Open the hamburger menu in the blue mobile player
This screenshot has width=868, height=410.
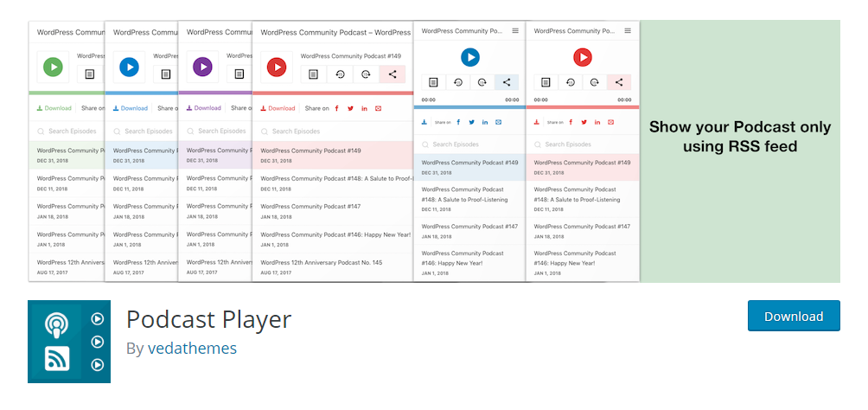(x=515, y=31)
